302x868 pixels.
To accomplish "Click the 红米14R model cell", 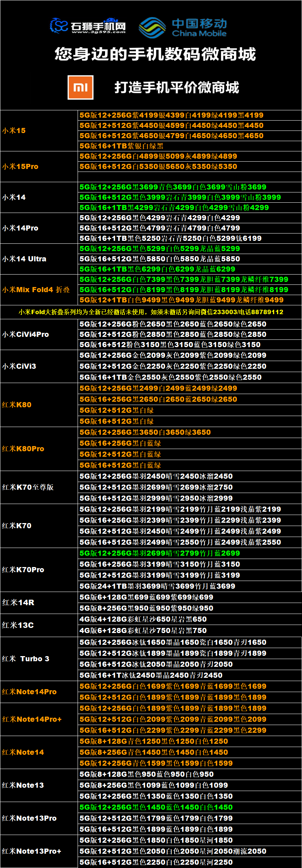I will tap(39, 603).
